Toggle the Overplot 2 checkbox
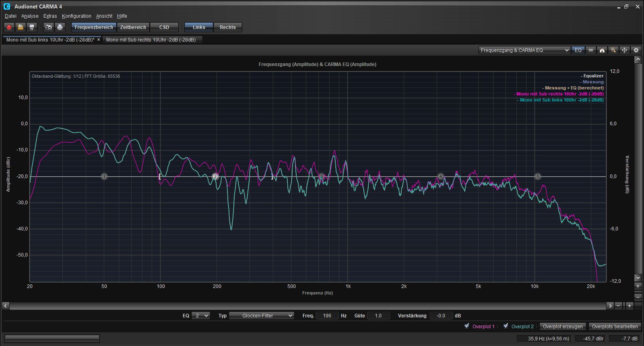 tap(506, 326)
